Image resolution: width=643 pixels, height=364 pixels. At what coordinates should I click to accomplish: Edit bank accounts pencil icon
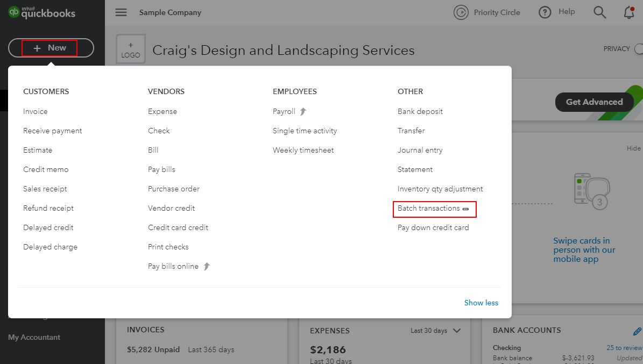pos(637,331)
